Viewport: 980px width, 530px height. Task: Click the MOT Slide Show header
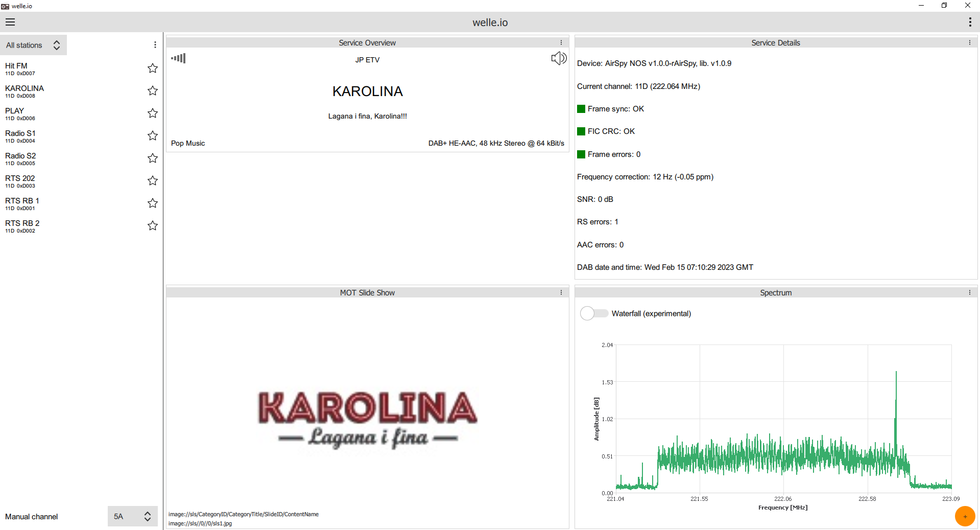point(367,293)
